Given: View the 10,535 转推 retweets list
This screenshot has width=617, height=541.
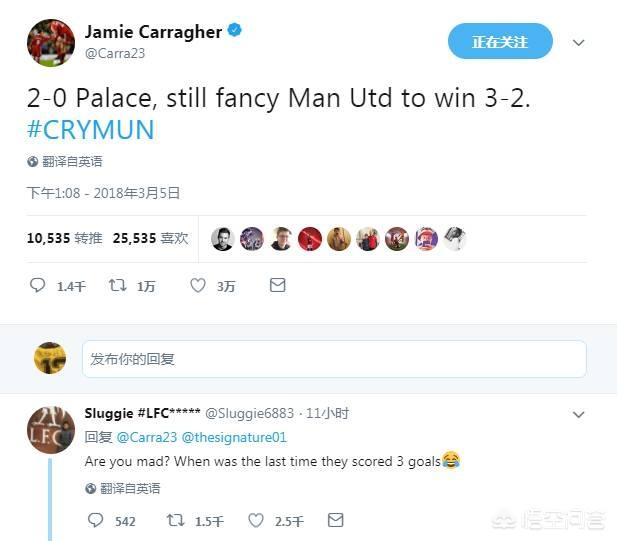Looking at the screenshot, I should click(65, 238).
